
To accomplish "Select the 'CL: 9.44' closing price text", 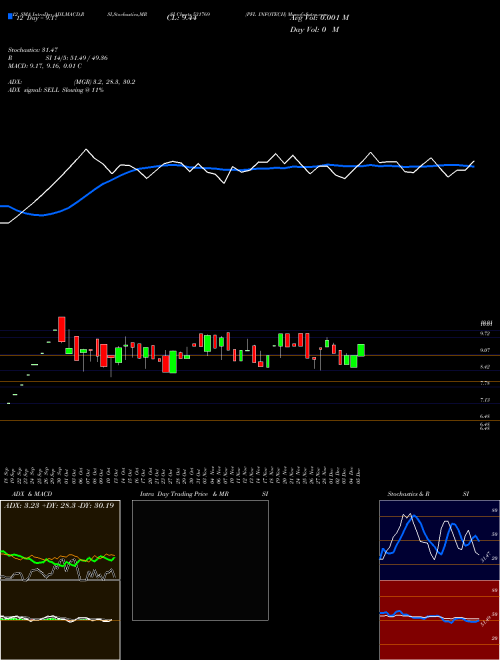I will (x=182, y=18).
